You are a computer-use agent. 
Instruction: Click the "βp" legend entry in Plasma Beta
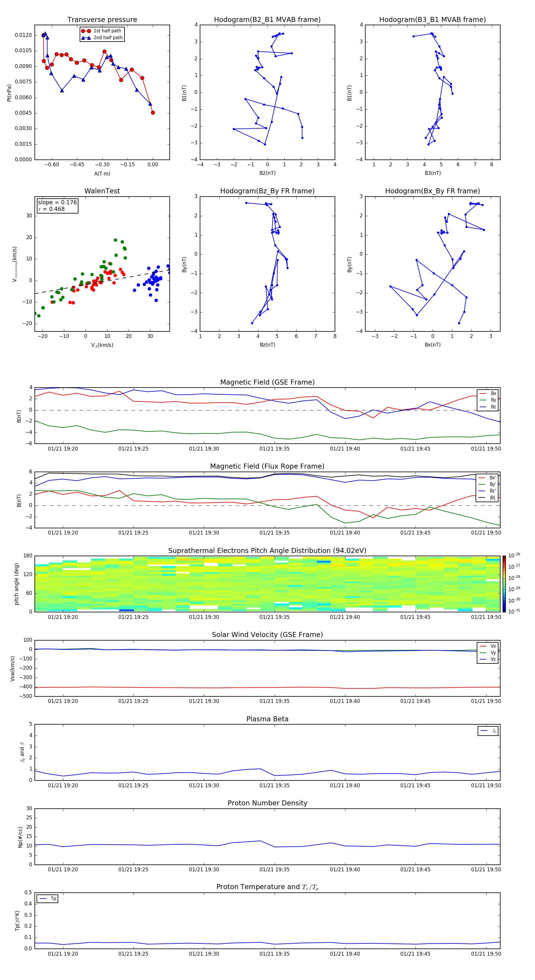(488, 731)
